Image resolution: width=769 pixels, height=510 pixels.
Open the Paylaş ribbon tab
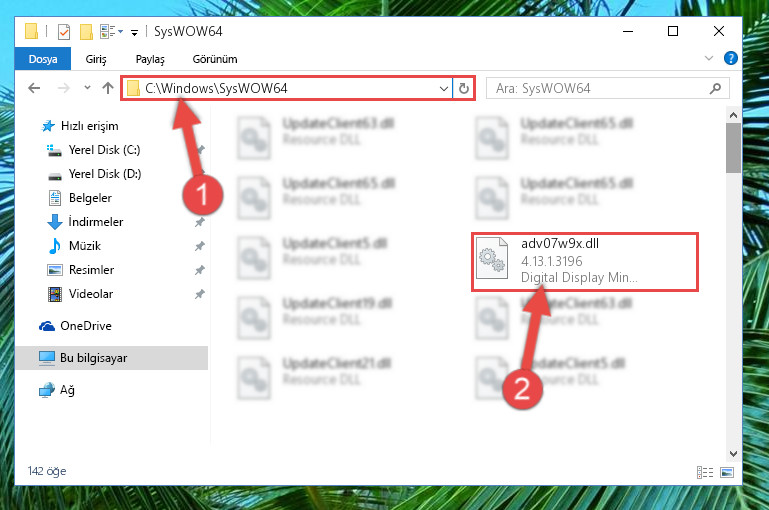coord(150,59)
